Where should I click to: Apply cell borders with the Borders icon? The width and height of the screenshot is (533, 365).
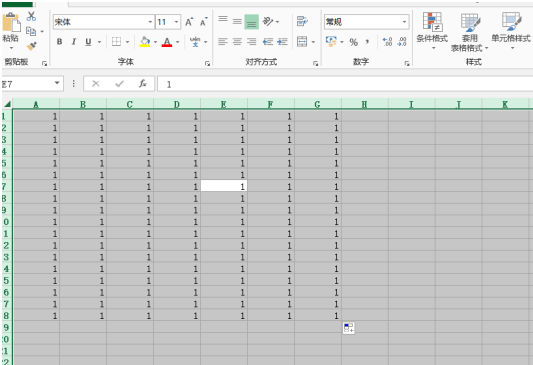coord(117,42)
